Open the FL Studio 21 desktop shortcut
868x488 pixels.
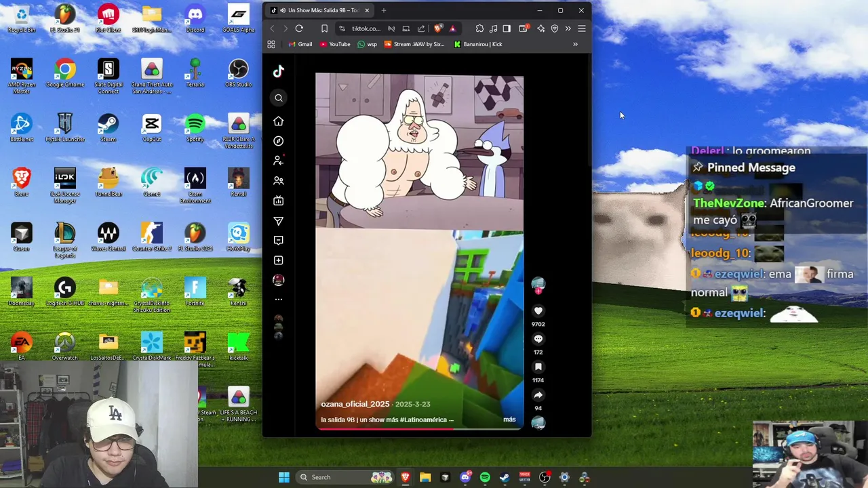click(64, 18)
